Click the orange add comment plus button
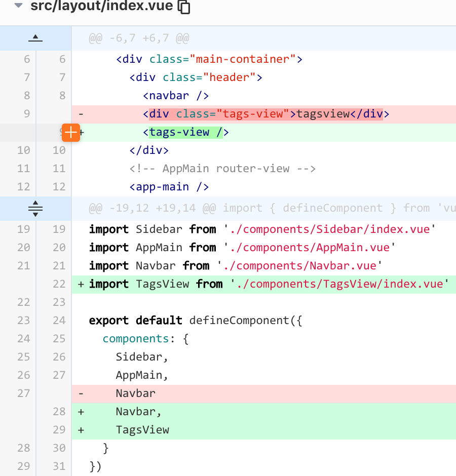 point(71,132)
